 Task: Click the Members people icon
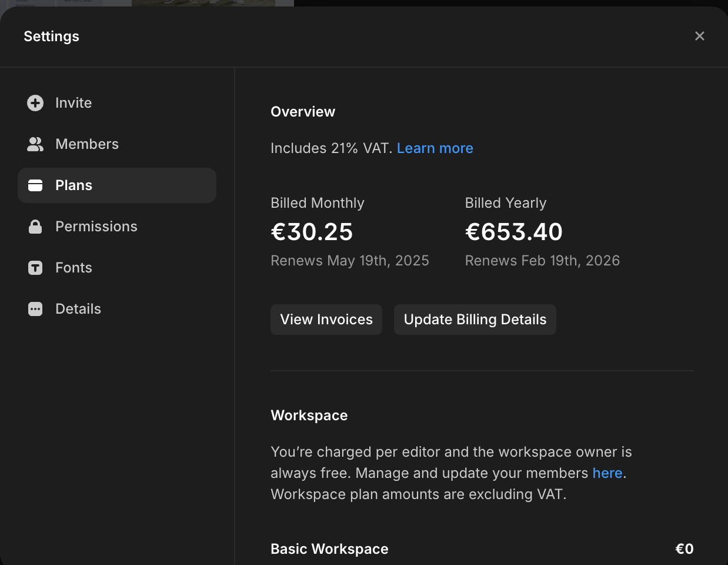click(x=35, y=144)
